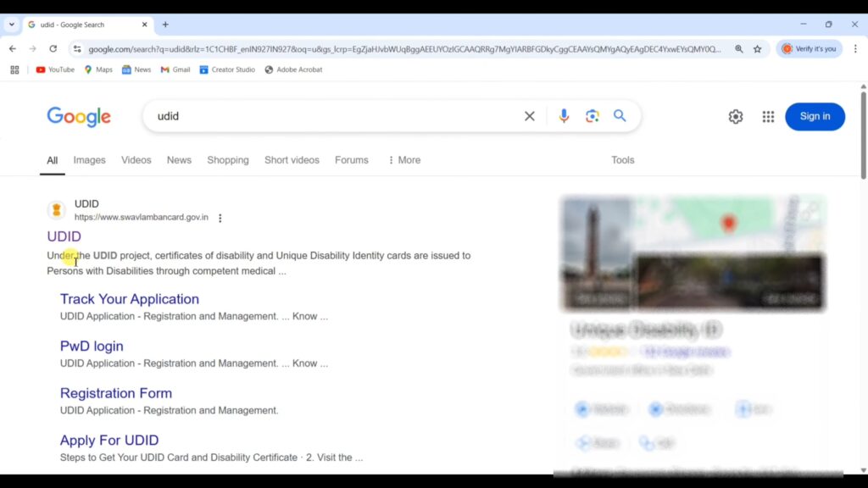This screenshot has width=868, height=488.
Task: Click the forward navigation arrow
Action: pyautogui.click(x=33, y=48)
